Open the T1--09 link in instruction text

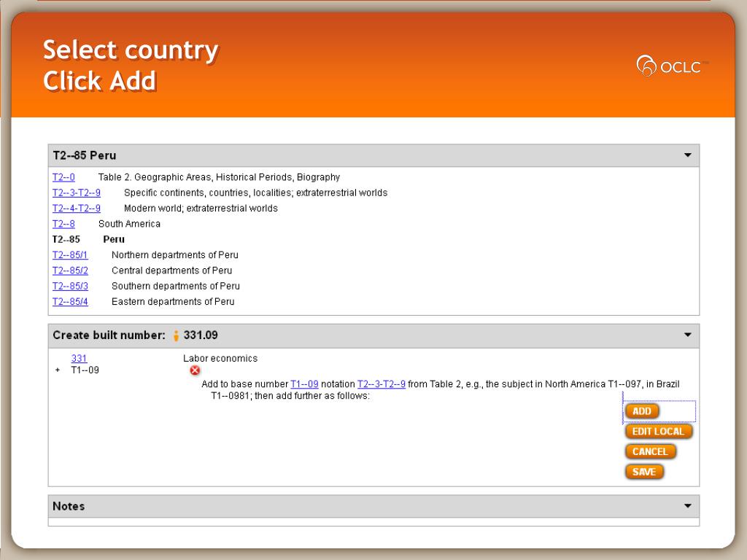304,384
